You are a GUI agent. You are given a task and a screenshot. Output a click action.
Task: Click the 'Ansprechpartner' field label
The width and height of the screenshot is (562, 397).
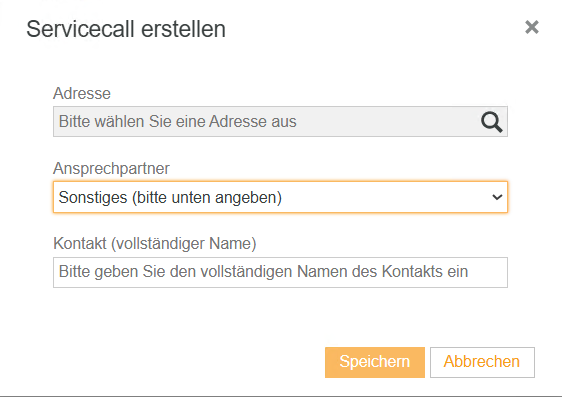point(111,168)
